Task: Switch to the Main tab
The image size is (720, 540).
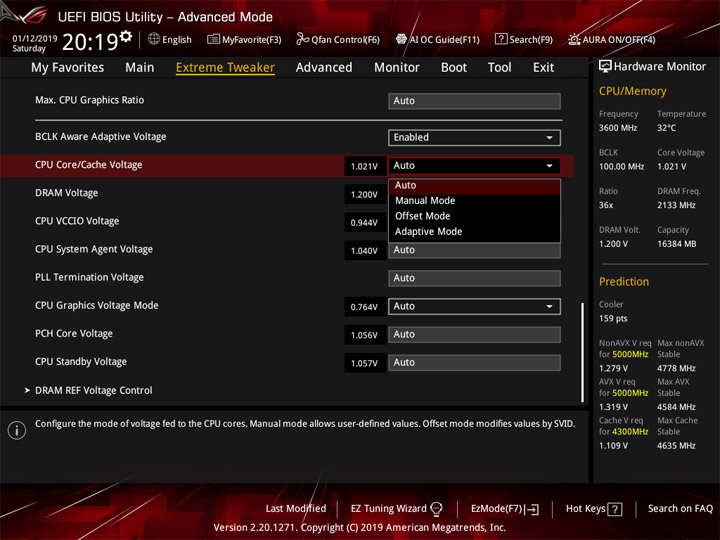Action: coord(140,68)
